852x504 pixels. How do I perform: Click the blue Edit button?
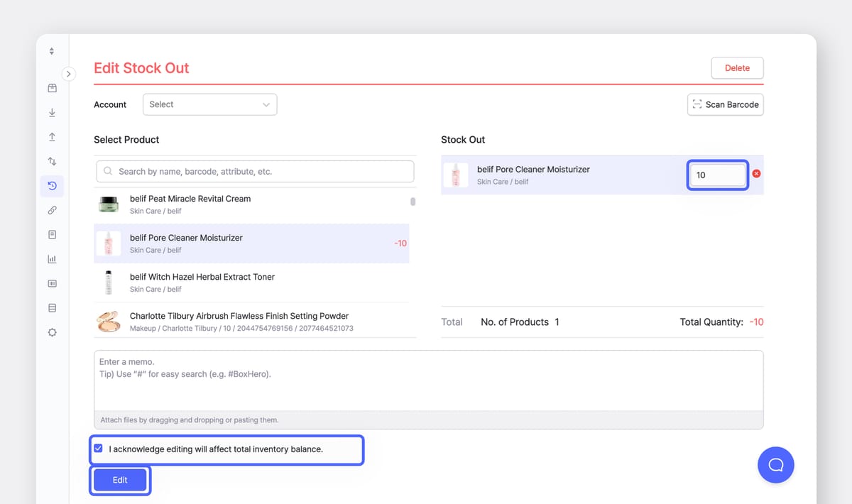pyautogui.click(x=120, y=480)
